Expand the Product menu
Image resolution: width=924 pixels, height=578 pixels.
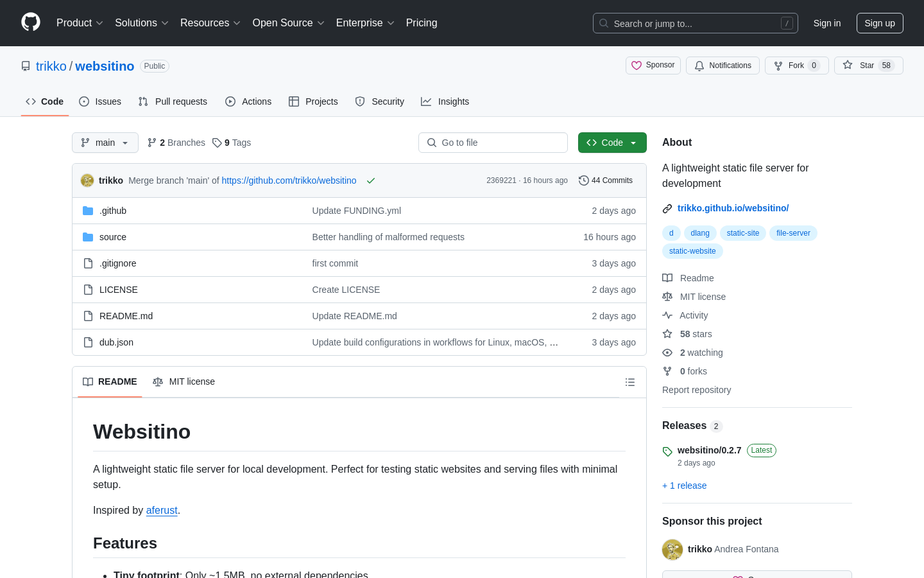click(x=80, y=22)
